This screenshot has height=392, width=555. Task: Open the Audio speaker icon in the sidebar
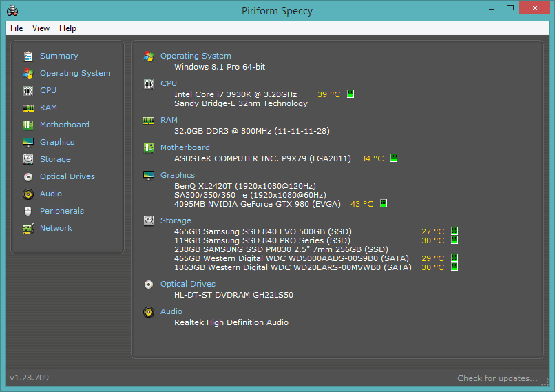[28, 194]
